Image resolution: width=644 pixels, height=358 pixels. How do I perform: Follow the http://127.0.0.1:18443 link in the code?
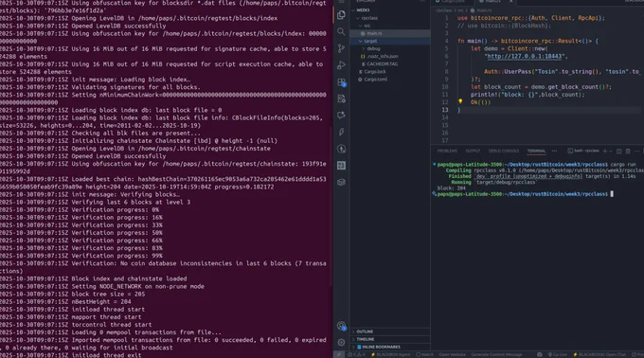click(524, 56)
